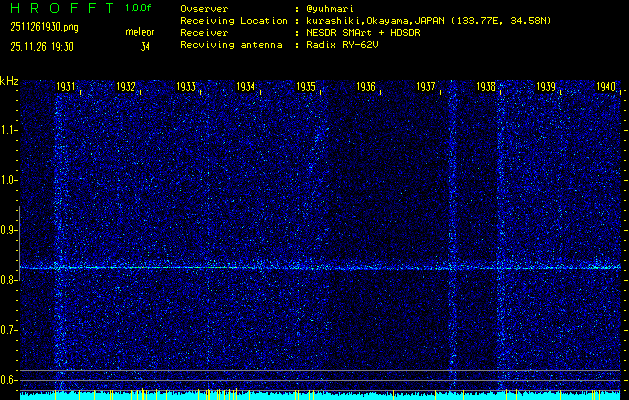
Task: Click the 0.8 kHz axis label
Action: click(8, 280)
